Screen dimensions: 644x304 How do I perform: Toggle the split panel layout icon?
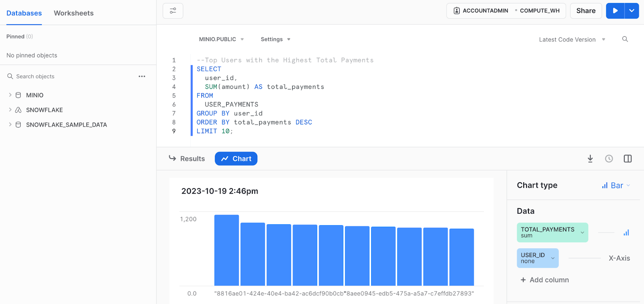click(627, 159)
